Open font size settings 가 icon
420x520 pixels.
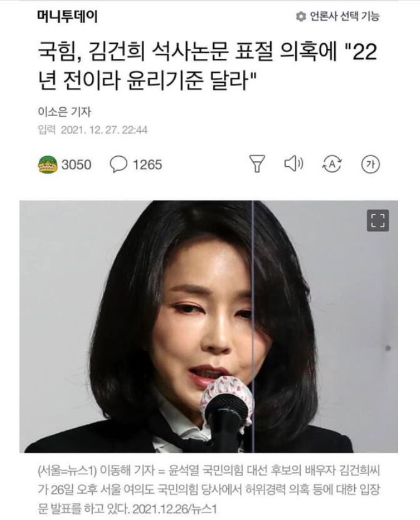[370, 164]
